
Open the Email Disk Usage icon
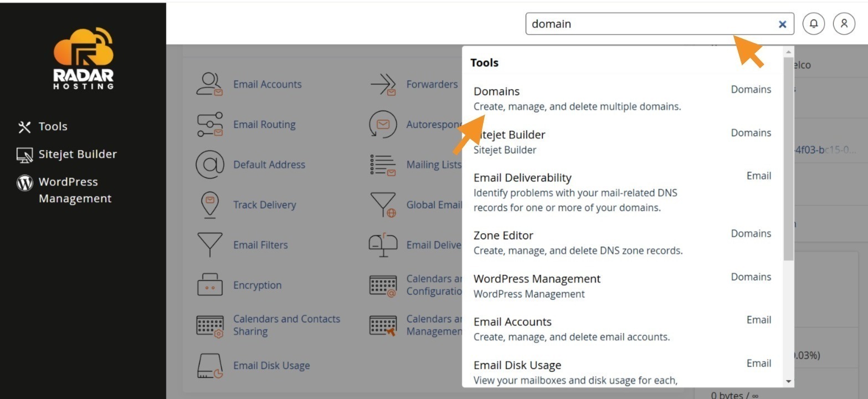(x=209, y=366)
